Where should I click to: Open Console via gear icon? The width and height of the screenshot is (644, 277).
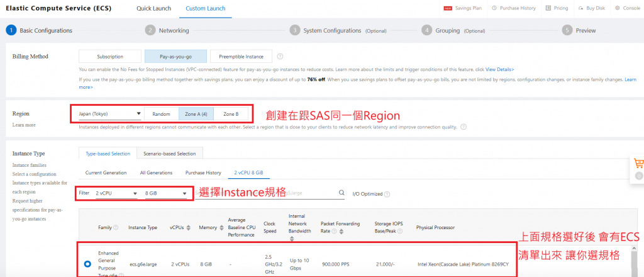pyautogui.click(x=618, y=8)
